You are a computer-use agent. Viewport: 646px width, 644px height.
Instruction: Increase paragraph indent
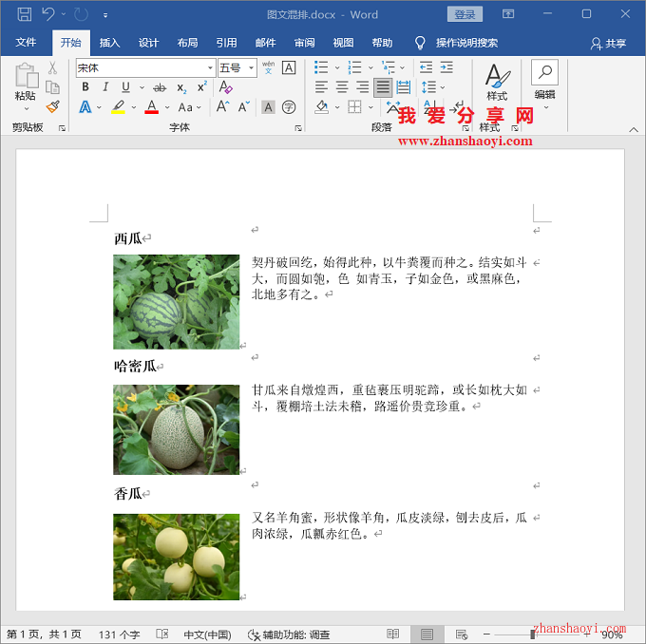[x=446, y=67]
